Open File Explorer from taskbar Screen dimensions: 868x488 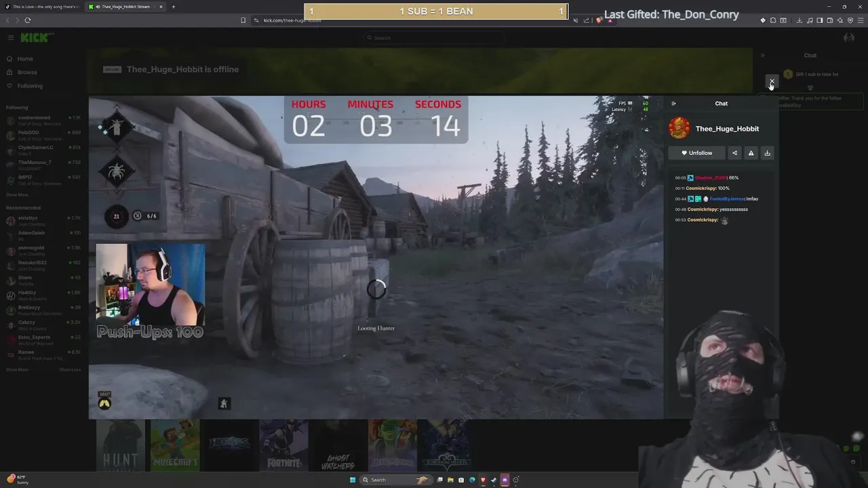point(450,480)
